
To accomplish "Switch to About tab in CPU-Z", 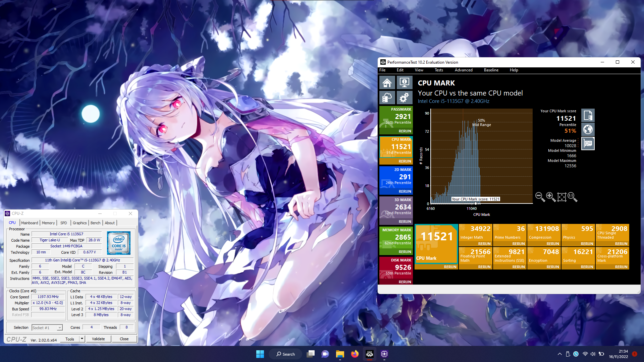I will [110, 223].
